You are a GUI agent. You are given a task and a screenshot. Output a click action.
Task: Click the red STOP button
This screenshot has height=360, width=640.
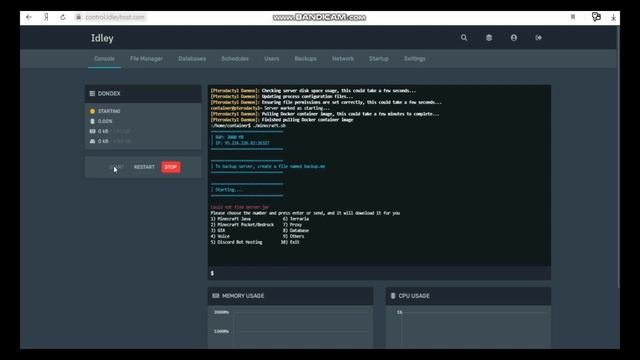(171, 167)
